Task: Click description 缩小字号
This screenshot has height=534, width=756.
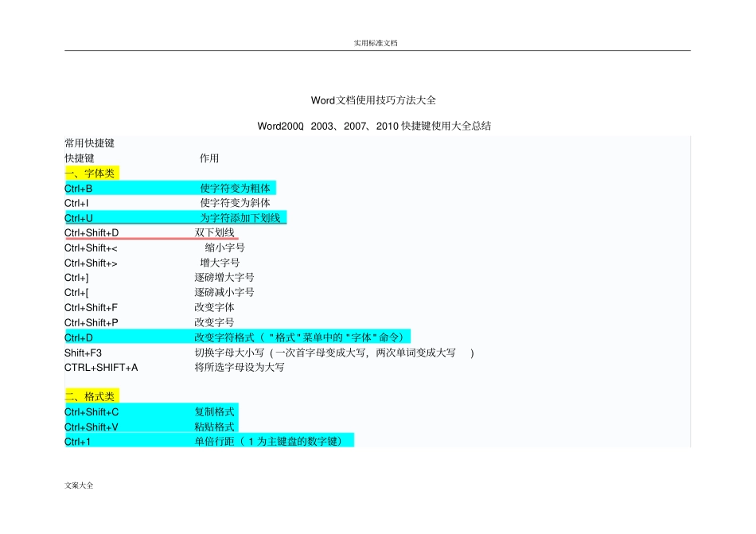Action: tap(224, 248)
